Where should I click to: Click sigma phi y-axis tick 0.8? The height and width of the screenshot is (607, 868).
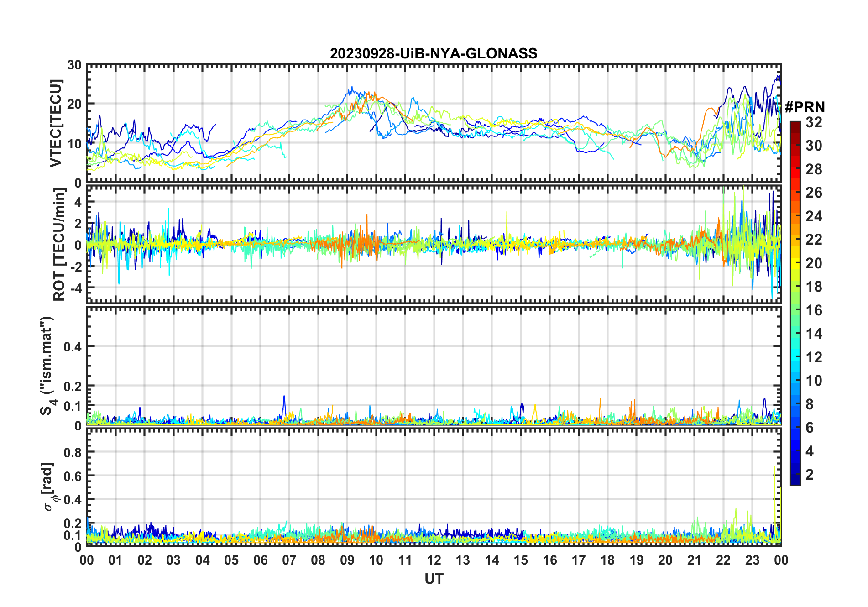click(73, 452)
